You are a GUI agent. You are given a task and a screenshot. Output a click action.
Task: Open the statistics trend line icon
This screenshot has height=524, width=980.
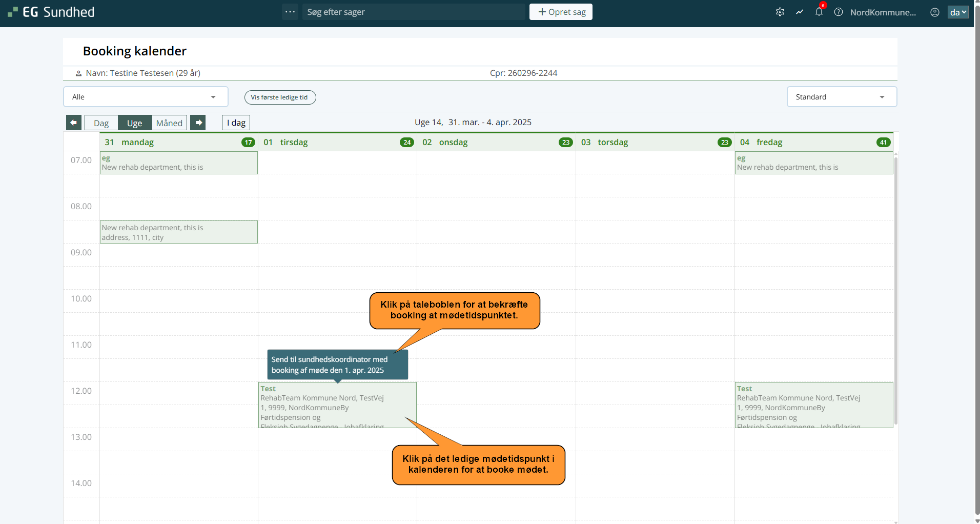click(x=799, y=12)
